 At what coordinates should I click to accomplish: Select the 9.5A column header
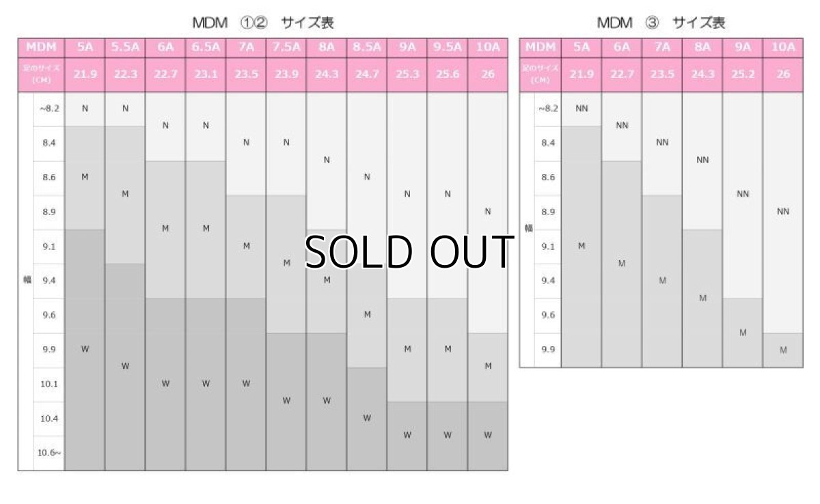[x=448, y=48]
